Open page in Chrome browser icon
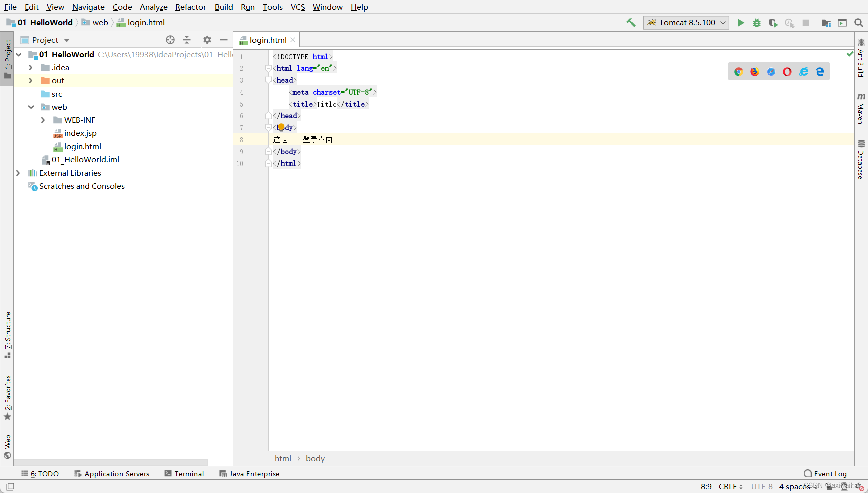 click(x=738, y=72)
